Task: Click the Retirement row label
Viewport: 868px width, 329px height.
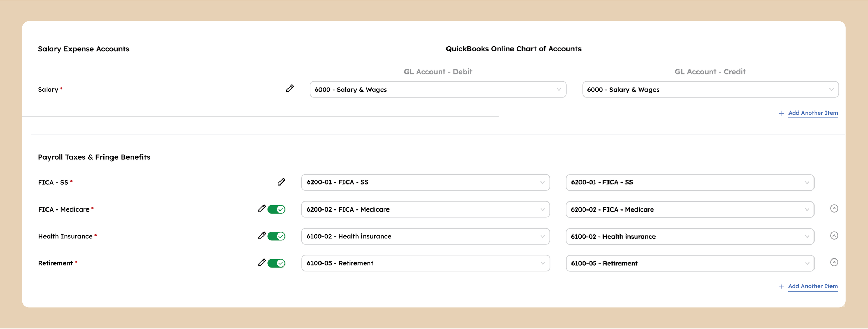Action: [55, 263]
